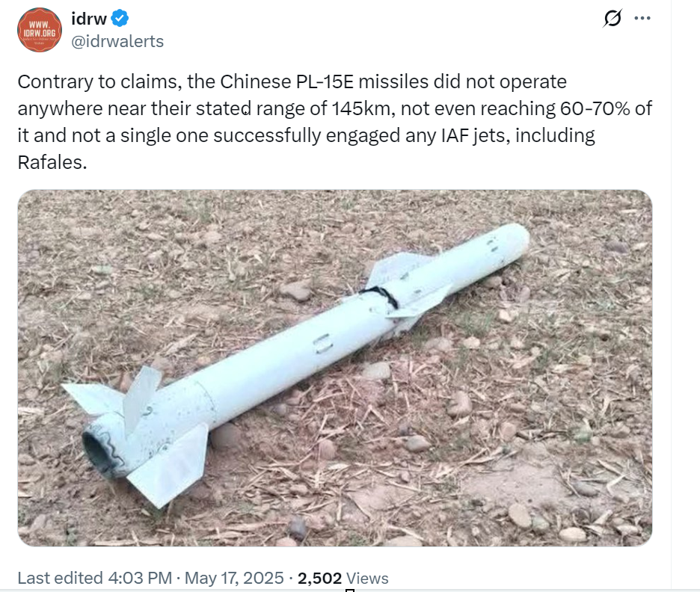The height and width of the screenshot is (592, 700).
Task: Click the blue verified badge beside idrw
Action: [x=120, y=19]
